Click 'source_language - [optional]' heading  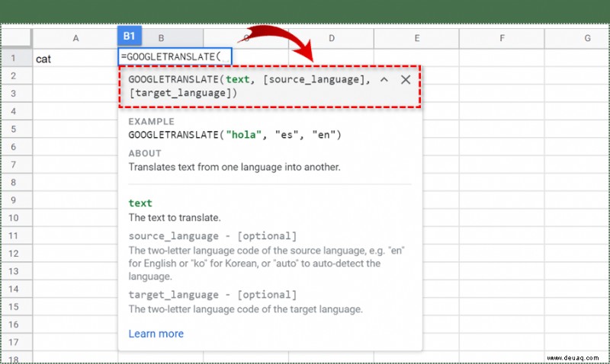[213, 236]
